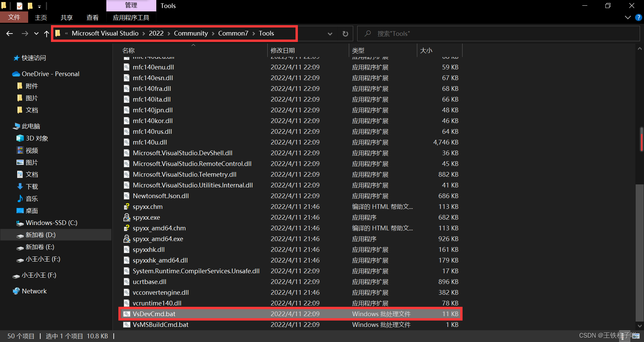Open 视频 folder in sidebar

coord(32,150)
